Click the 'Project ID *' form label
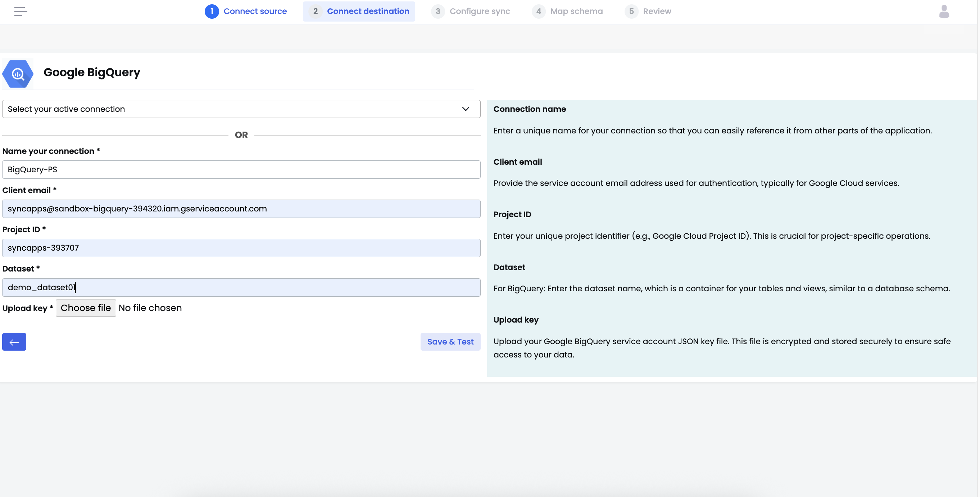980x497 pixels. pos(24,229)
